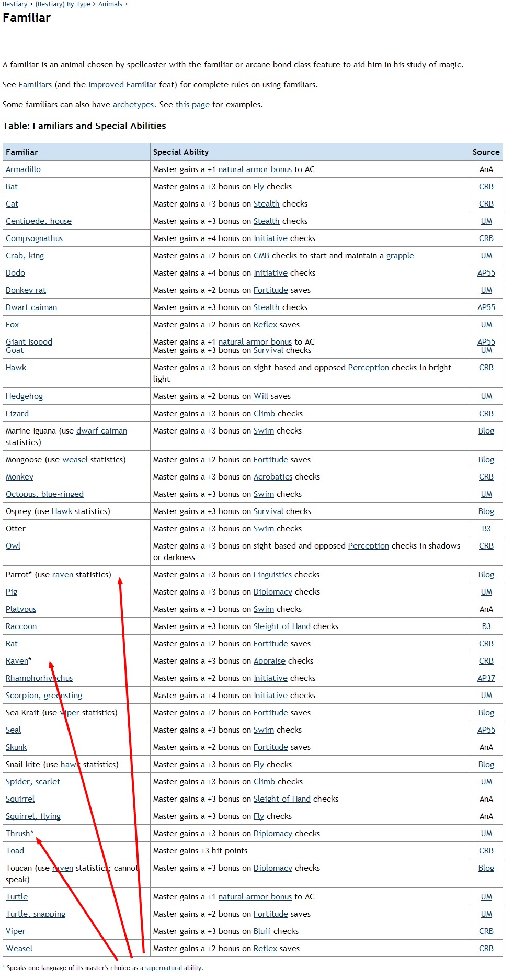
Task: Click the grapple link in Crab row
Action: (x=400, y=256)
